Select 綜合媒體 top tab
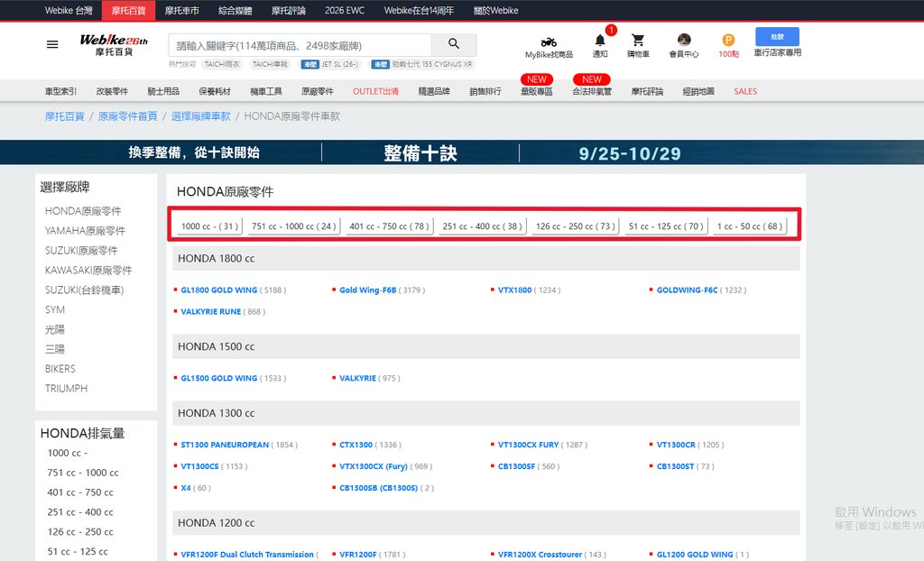Screen dimensions: 924x561 [236, 10]
